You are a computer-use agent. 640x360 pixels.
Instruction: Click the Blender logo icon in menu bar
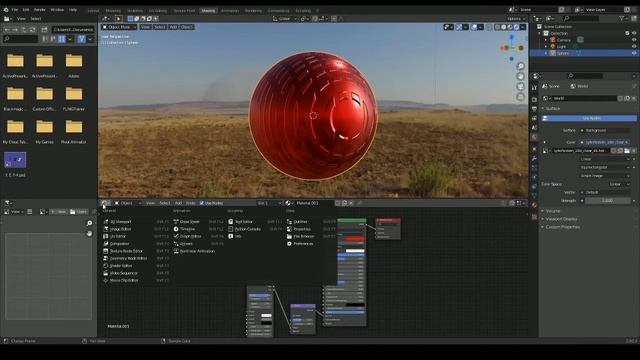(x=6, y=9)
